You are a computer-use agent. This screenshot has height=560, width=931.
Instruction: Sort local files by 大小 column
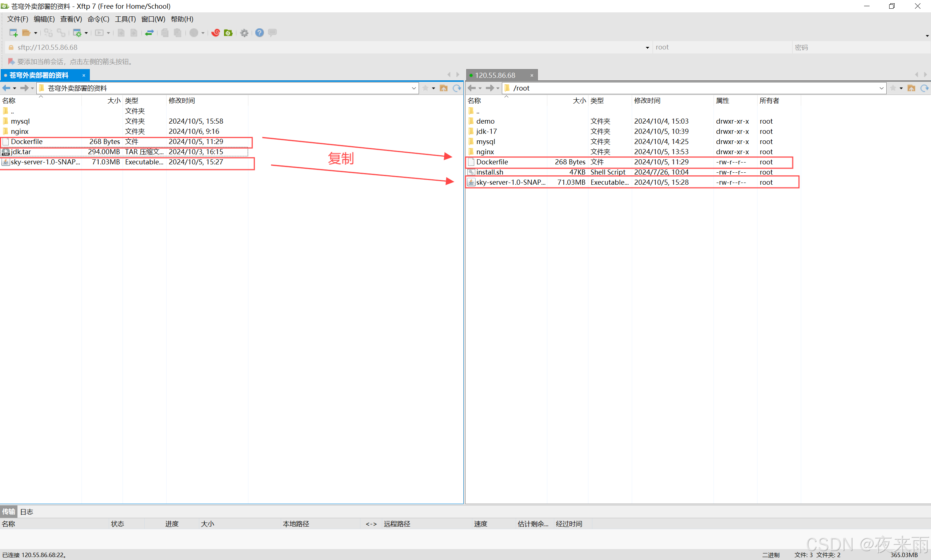tap(113, 100)
